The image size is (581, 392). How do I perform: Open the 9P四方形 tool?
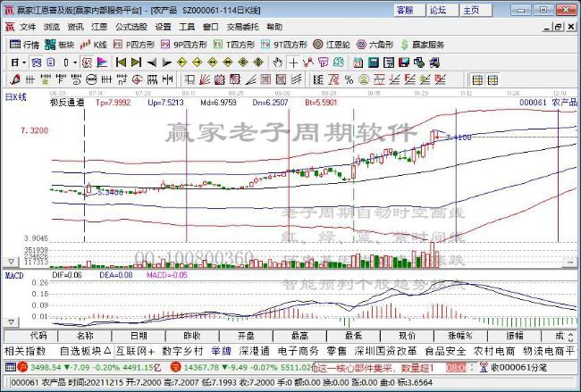pyautogui.click(x=184, y=45)
